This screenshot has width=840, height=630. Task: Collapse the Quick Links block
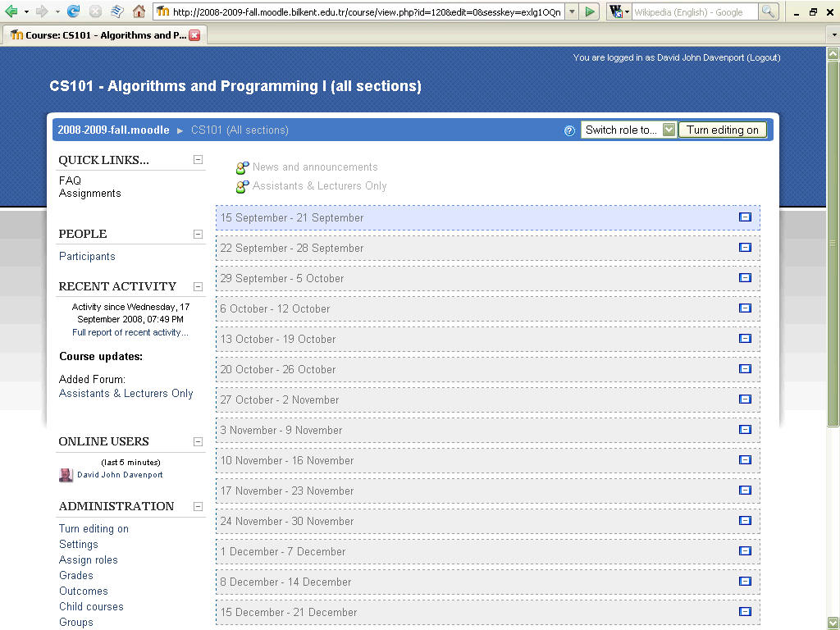pos(199,160)
